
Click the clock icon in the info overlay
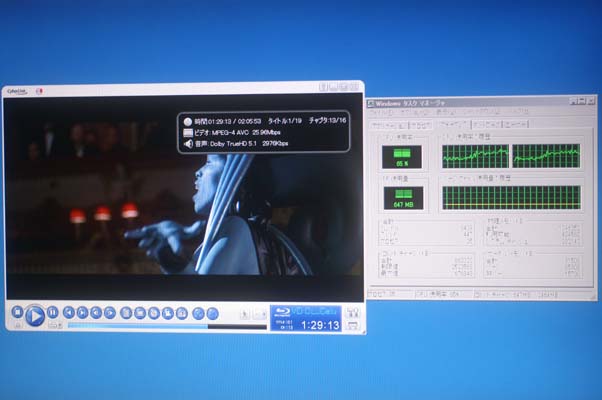pos(188,122)
